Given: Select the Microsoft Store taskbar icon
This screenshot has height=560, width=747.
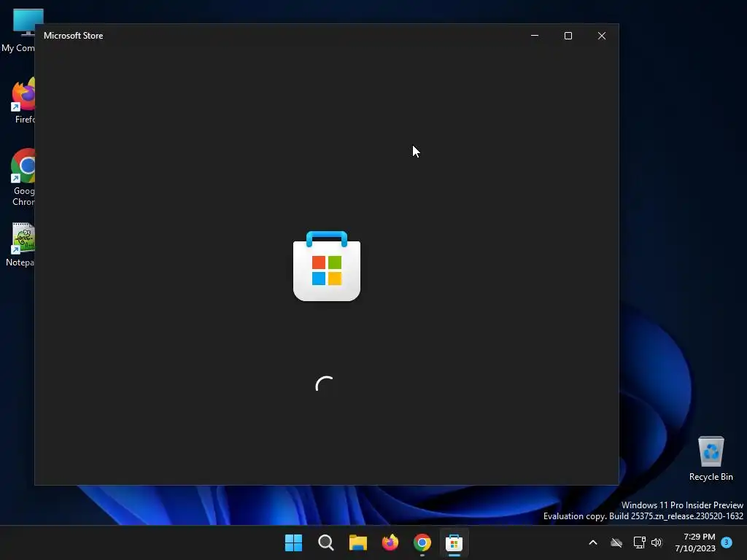Looking at the screenshot, I should [x=454, y=542].
